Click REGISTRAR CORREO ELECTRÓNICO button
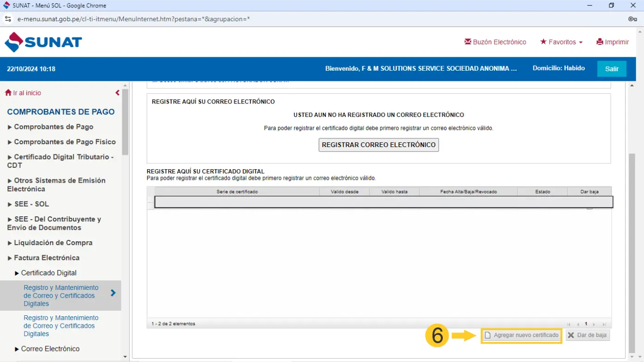The height and width of the screenshot is (362, 644). click(x=378, y=145)
